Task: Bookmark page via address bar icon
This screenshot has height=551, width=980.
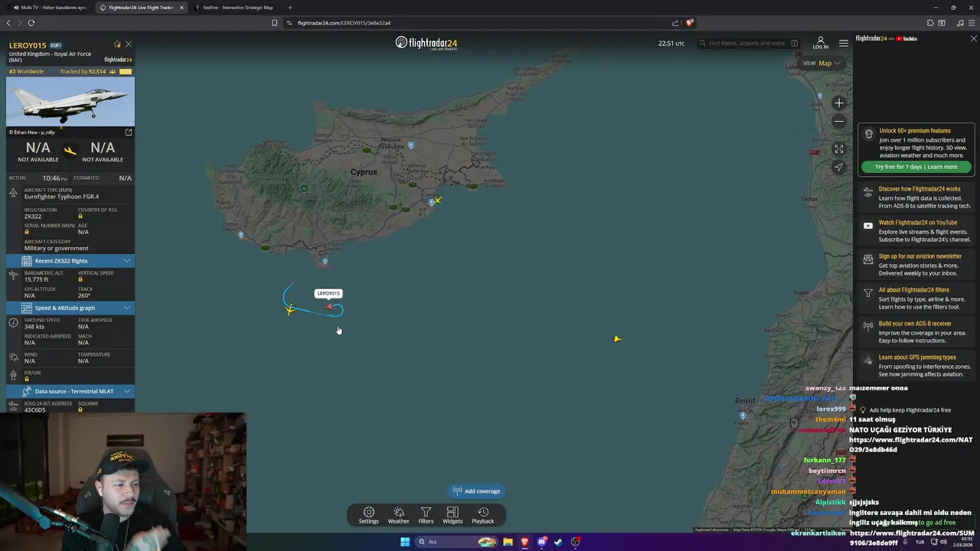Action: pos(274,23)
